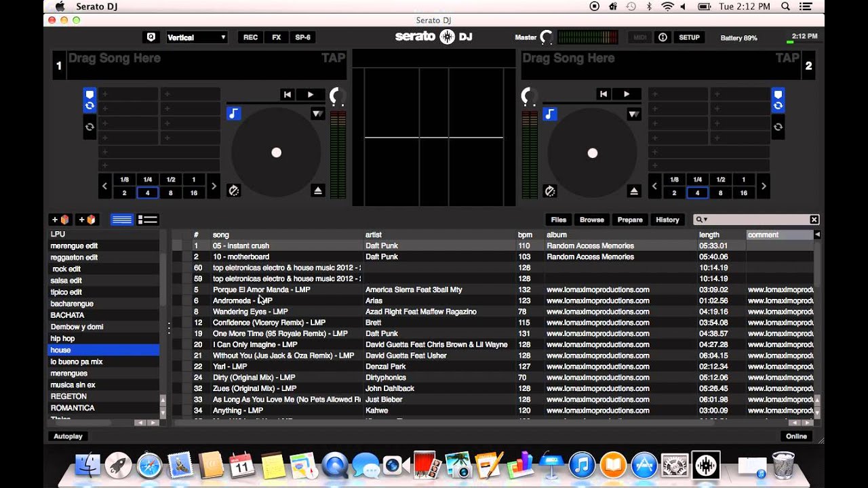This screenshot has width=868, height=488.
Task: Click the MIDI assign button
Action: (x=639, y=37)
